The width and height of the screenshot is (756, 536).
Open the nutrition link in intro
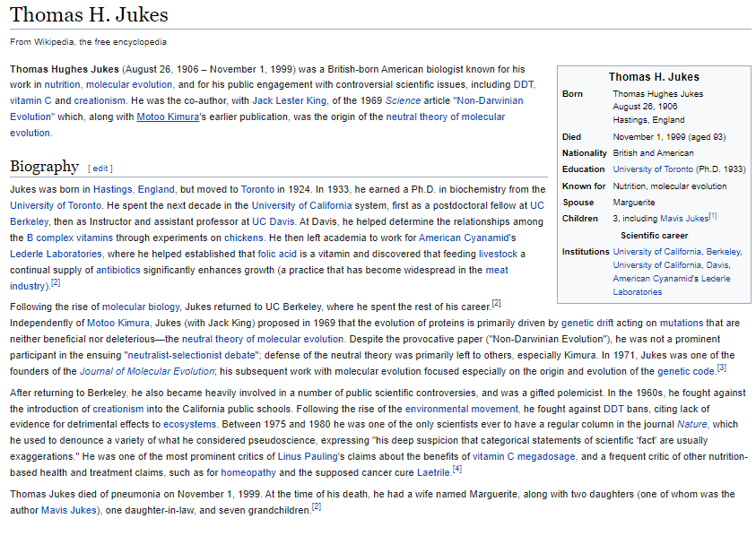coord(62,85)
